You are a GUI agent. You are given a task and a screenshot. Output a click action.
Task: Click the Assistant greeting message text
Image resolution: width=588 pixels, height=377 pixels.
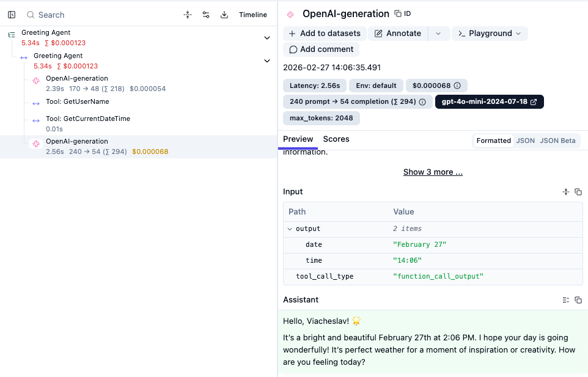[429, 342]
